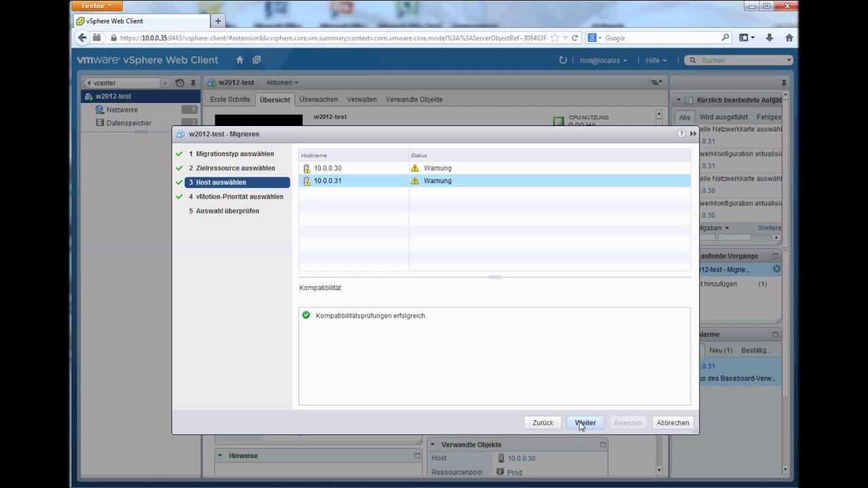Maximize the Hinweise portlet
The width and height of the screenshot is (868, 488).
pos(418,455)
